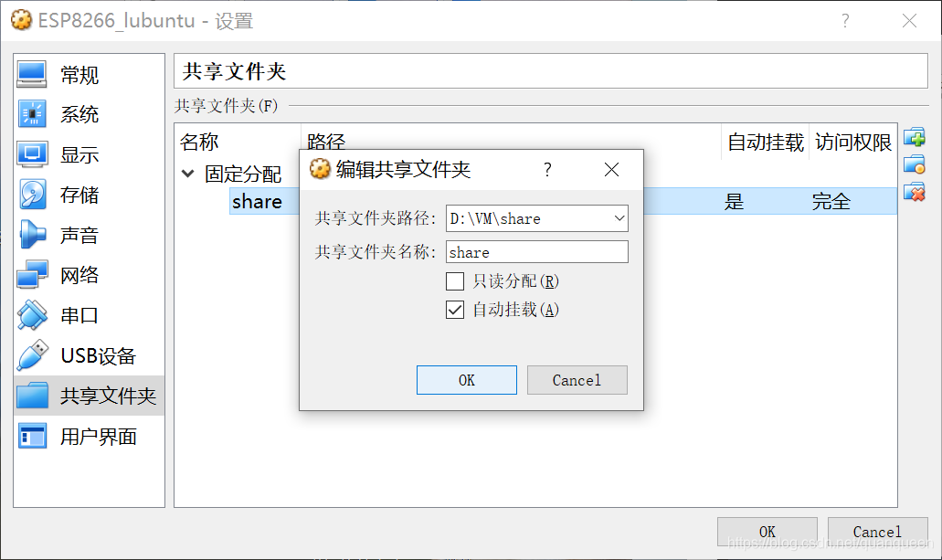
Task: Open the 系统 (System) settings page
Action: (89, 114)
